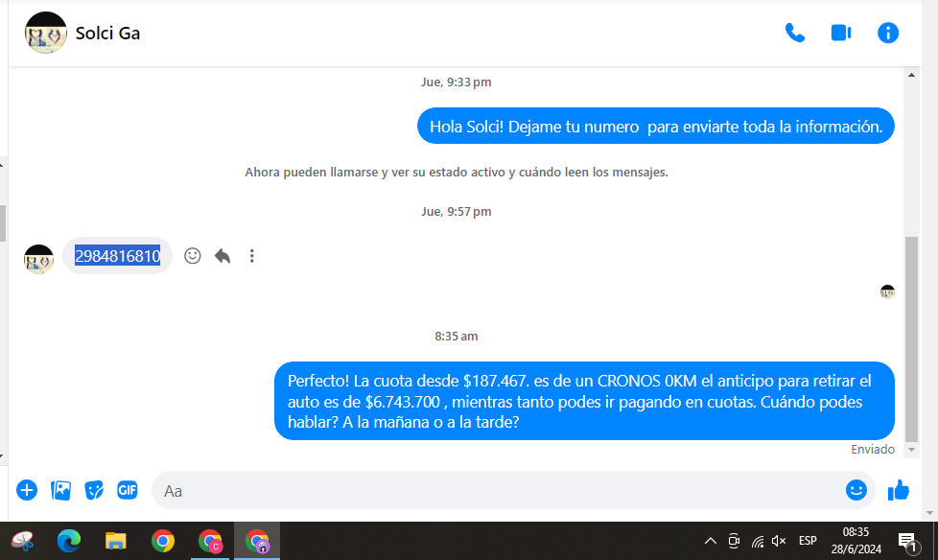Image resolution: width=938 pixels, height=560 pixels.
Task: Open more actions plus button
Action: 27,491
